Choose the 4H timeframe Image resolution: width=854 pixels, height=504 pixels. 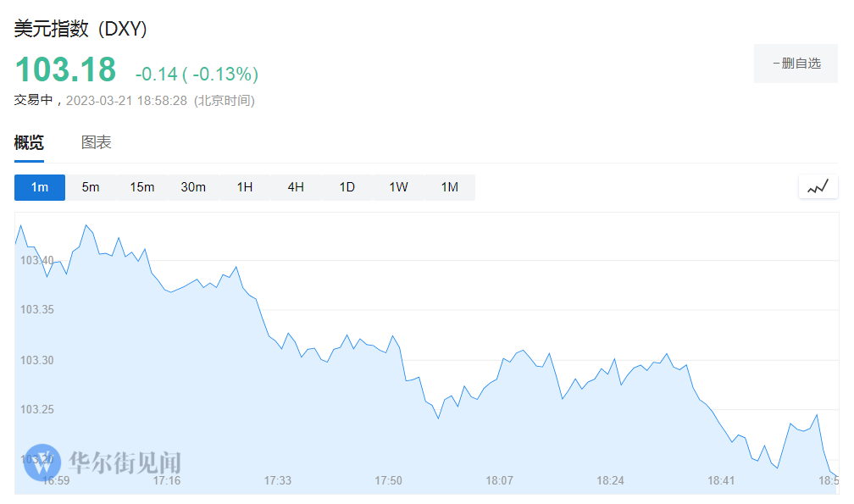click(x=296, y=187)
